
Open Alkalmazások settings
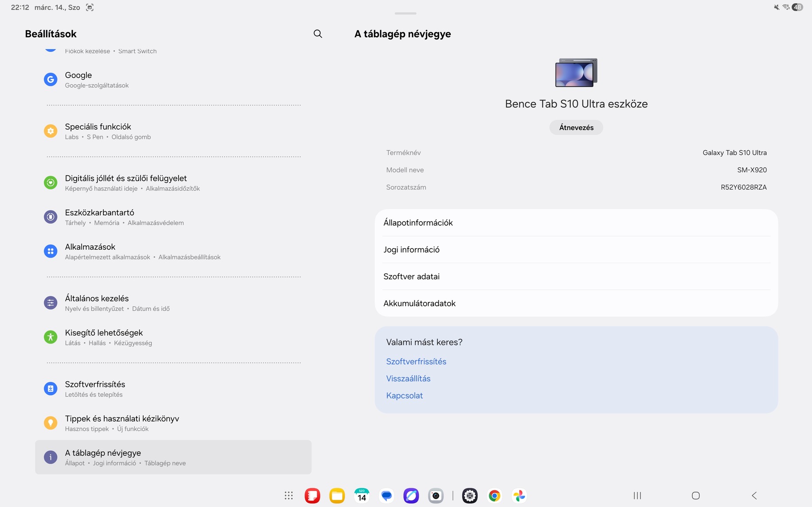coord(173,251)
